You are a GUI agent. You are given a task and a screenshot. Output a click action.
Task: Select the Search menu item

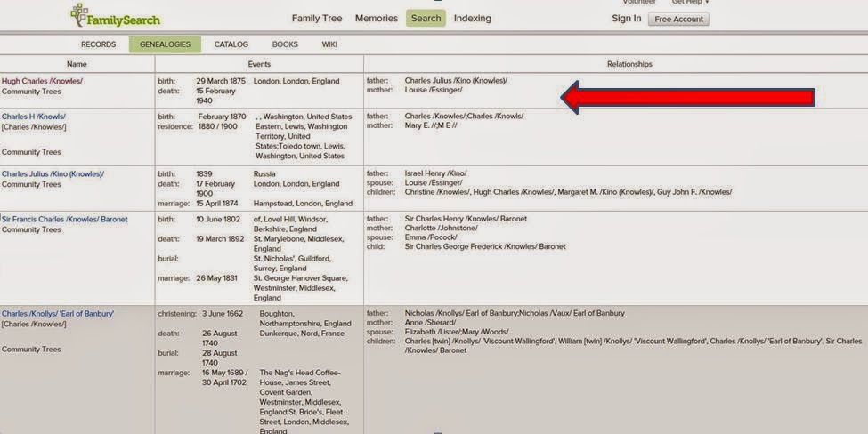coord(426,19)
